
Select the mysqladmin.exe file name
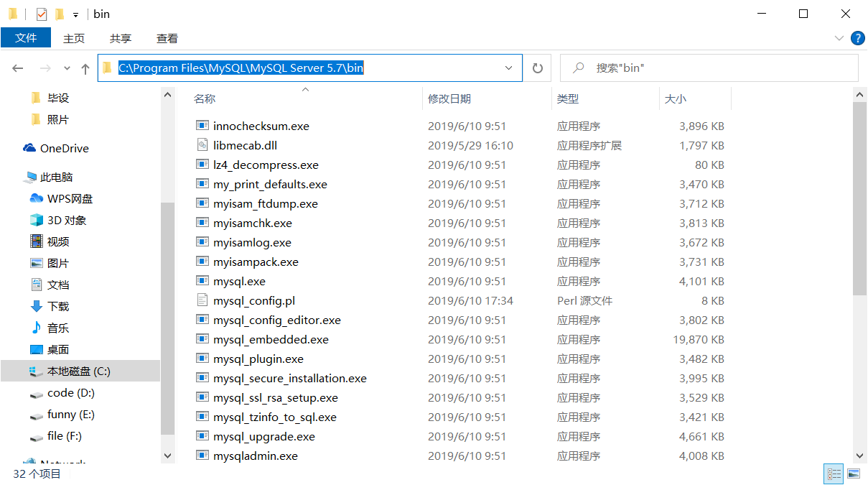[256, 456]
